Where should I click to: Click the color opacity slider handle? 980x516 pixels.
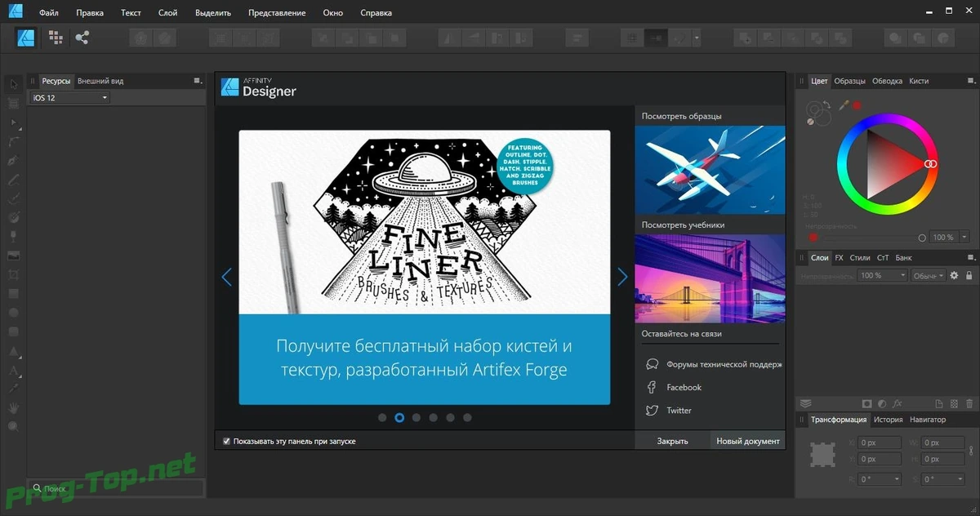coord(922,238)
